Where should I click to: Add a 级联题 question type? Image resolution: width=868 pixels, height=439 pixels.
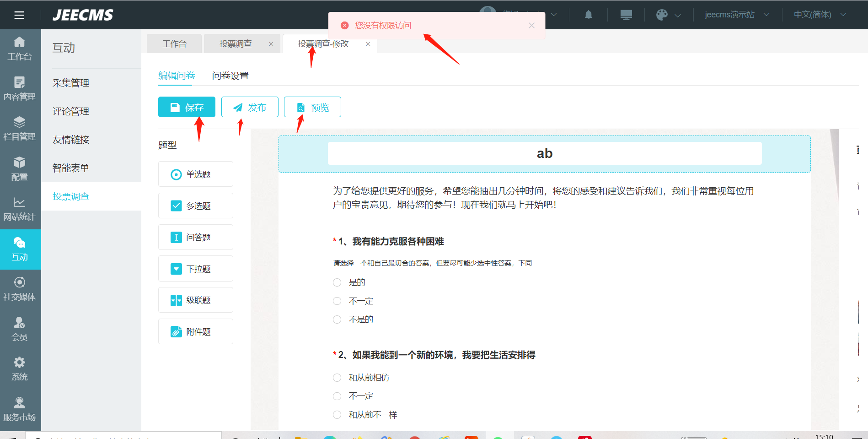[196, 300]
